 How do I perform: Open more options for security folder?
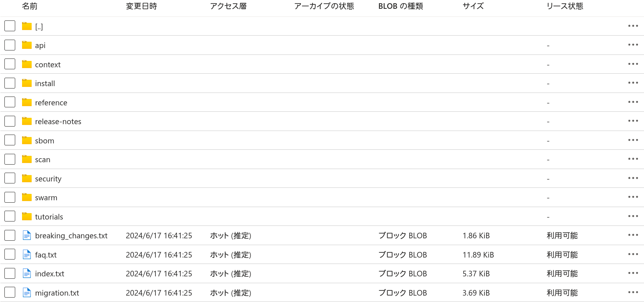[x=633, y=178]
